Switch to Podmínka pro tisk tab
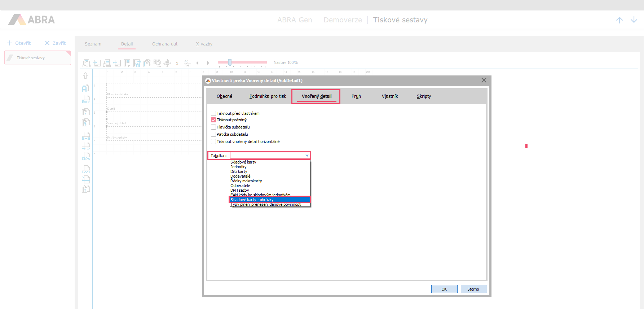Screen dimensions: 644x309 (x=268, y=96)
